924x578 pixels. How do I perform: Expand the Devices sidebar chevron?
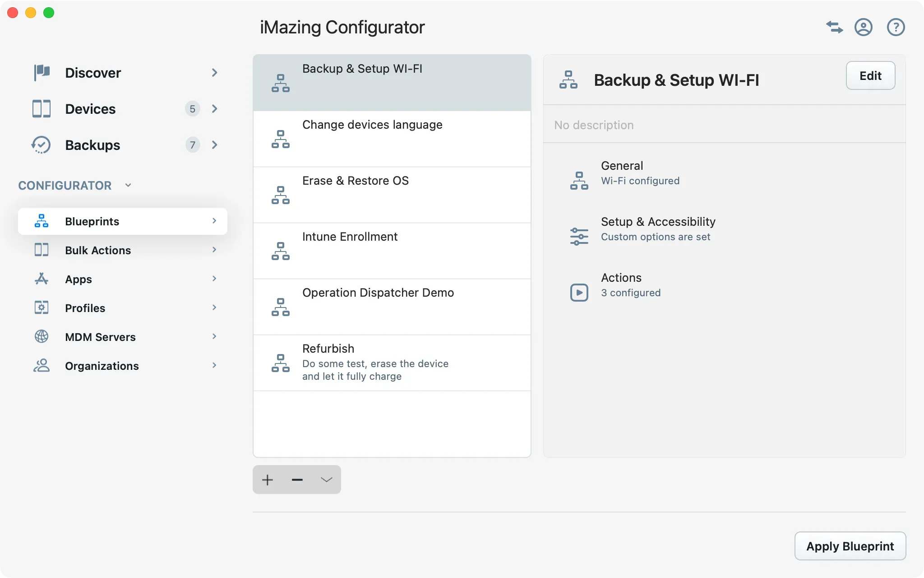pyautogui.click(x=214, y=108)
